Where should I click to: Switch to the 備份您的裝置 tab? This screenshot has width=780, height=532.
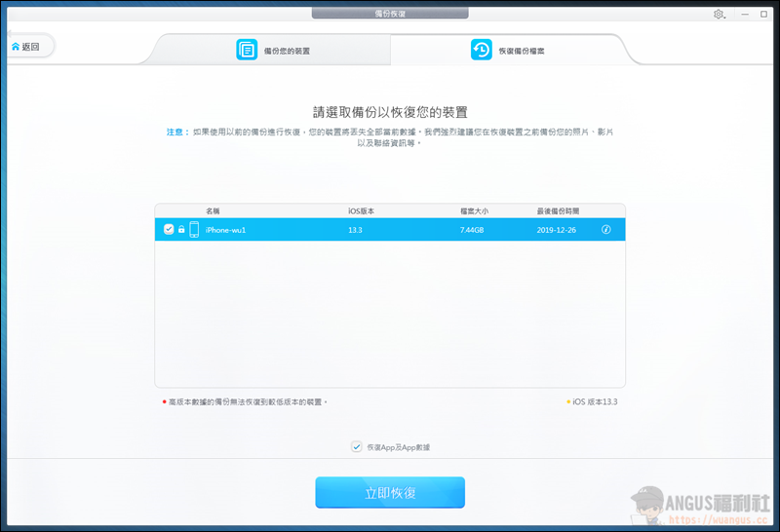273,50
